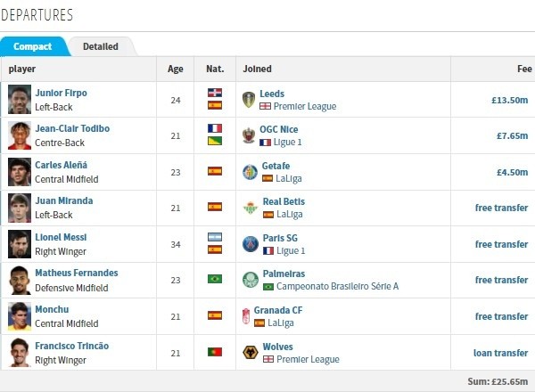Image resolution: width=535 pixels, height=392 pixels.
Task: Select the Compact tab
Action: click(x=33, y=46)
